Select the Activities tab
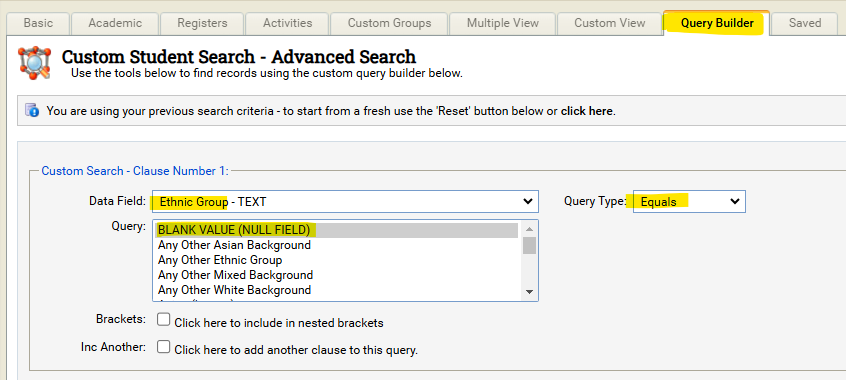 [x=288, y=23]
